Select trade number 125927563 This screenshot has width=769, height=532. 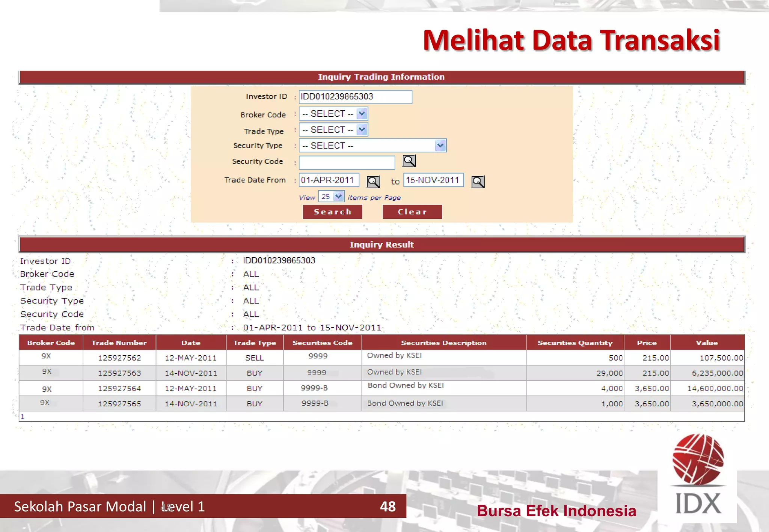[x=119, y=373]
